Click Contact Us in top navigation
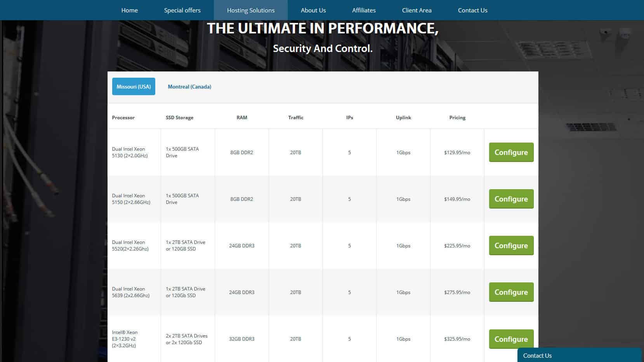644x362 pixels. pyautogui.click(x=472, y=10)
